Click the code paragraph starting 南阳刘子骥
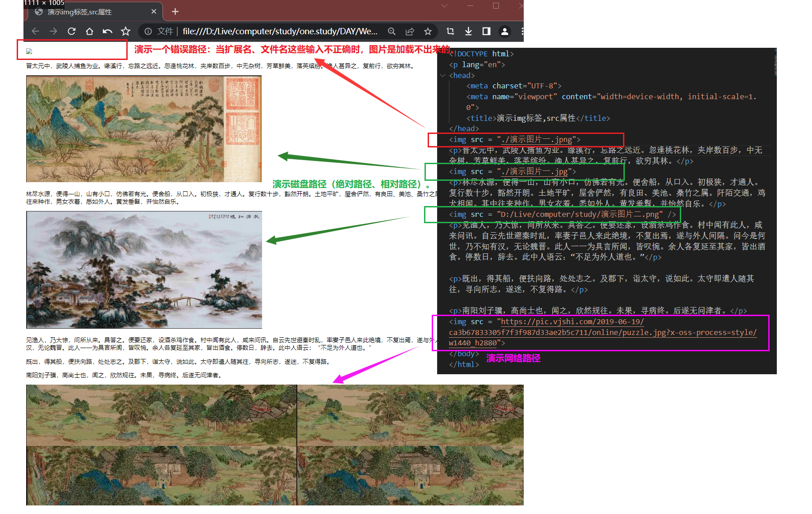Screen dimensions: 812x514 [598, 311]
